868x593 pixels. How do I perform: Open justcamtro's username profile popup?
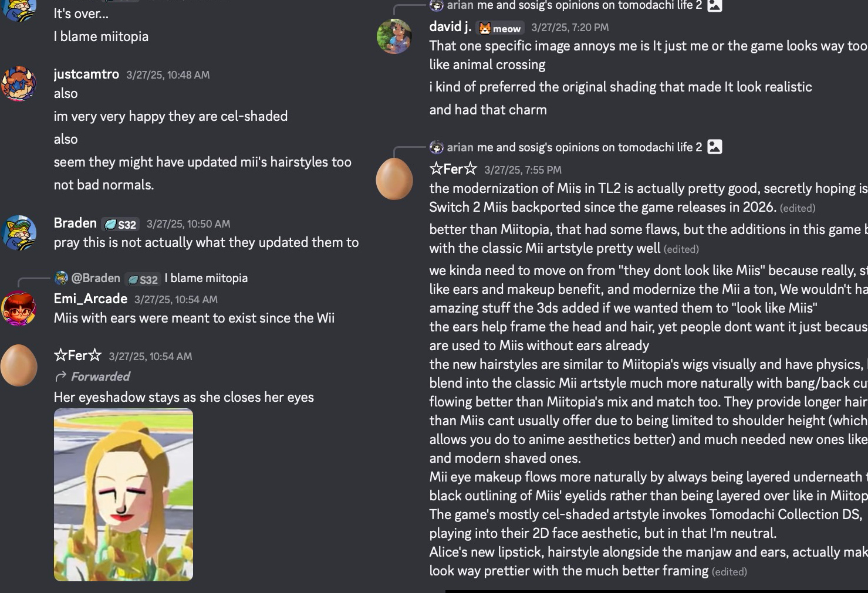(x=86, y=74)
